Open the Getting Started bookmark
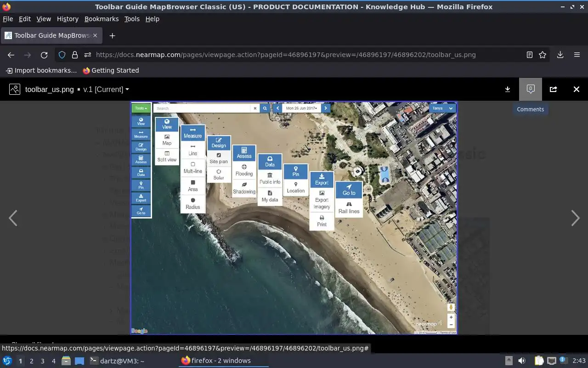Image resolution: width=588 pixels, height=368 pixels. tap(111, 70)
